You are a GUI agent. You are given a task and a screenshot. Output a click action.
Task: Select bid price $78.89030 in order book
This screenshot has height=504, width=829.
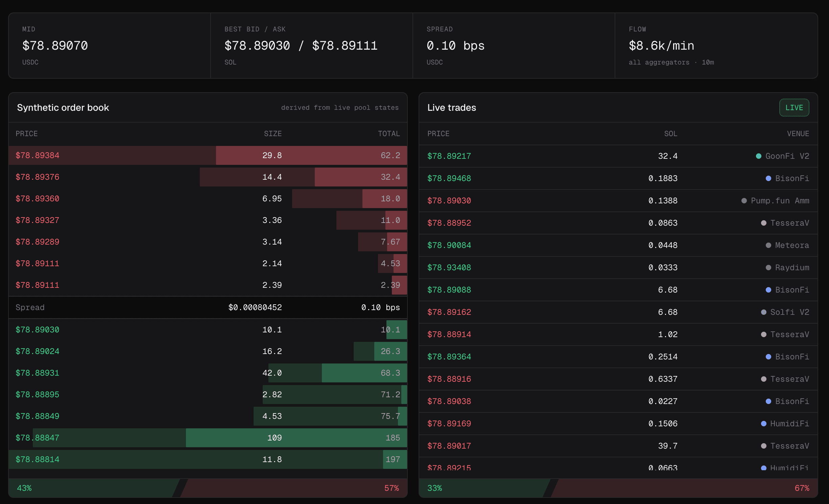pyautogui.click(x=38, y=330)
